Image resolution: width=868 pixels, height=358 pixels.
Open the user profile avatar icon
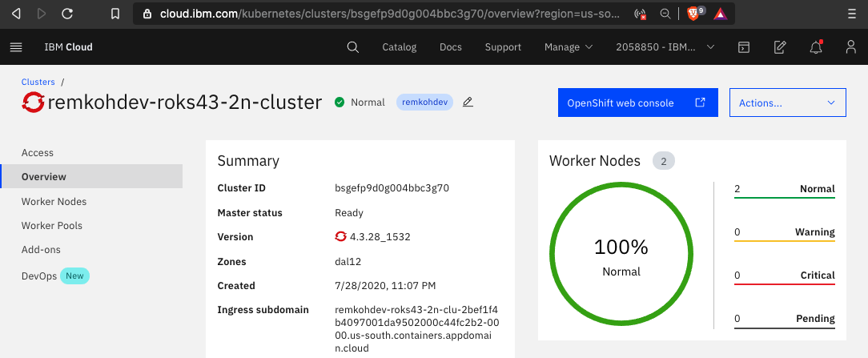851,47
